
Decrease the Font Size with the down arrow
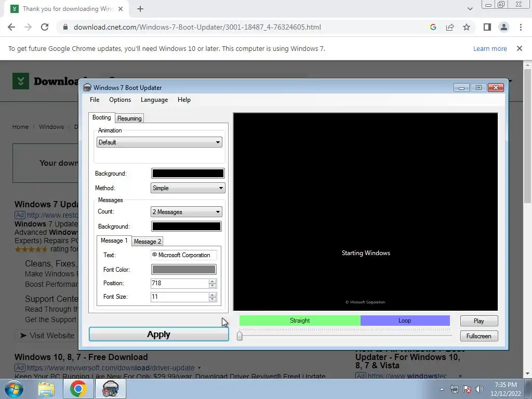(x=212, y=299)
